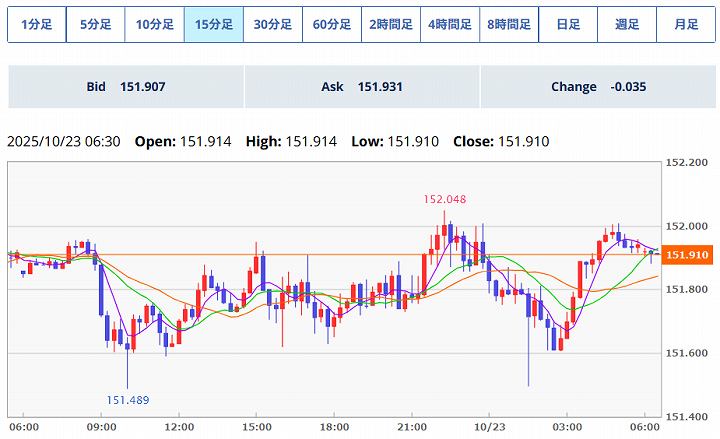Click the orange 151.910 current price label
The width and height of the screenshot is (720, 439).
[x=686, y=255]
